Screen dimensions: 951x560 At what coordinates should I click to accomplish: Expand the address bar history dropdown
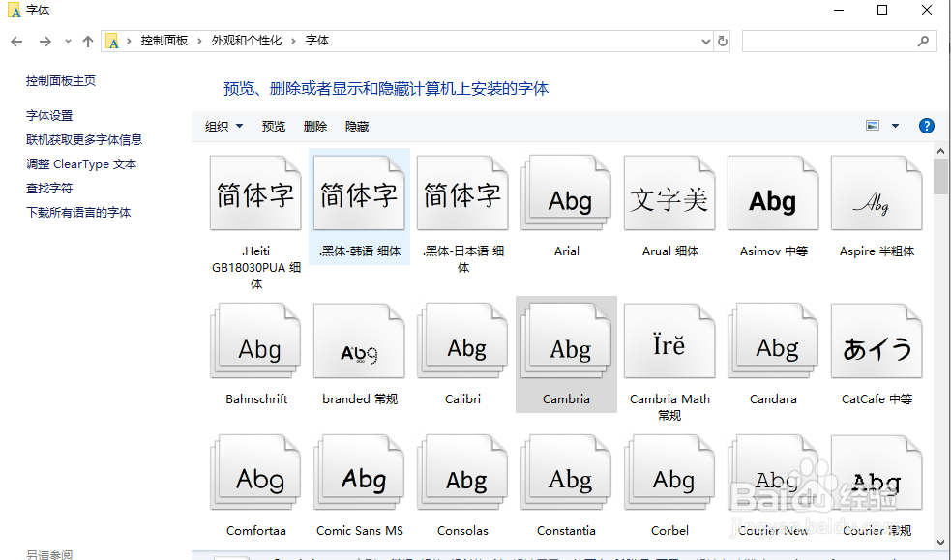click(705, 41)
